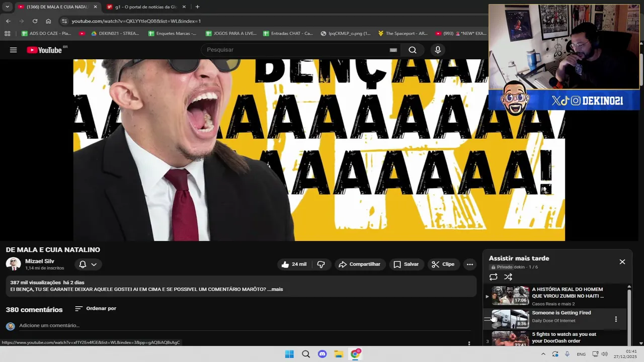644x362 pixels.
Task: Close the g1 browser tab
Action: pos(184,7)
